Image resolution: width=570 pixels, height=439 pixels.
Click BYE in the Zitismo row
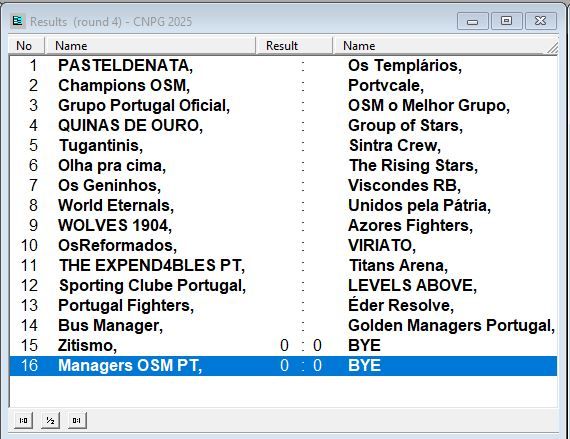(364, 345)
